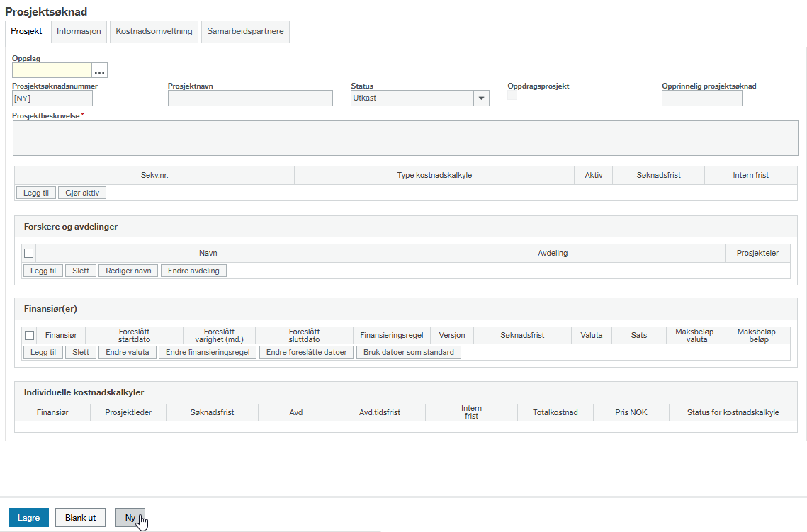
Task: Click the Endre valuta button
Action: pos(128,353)
